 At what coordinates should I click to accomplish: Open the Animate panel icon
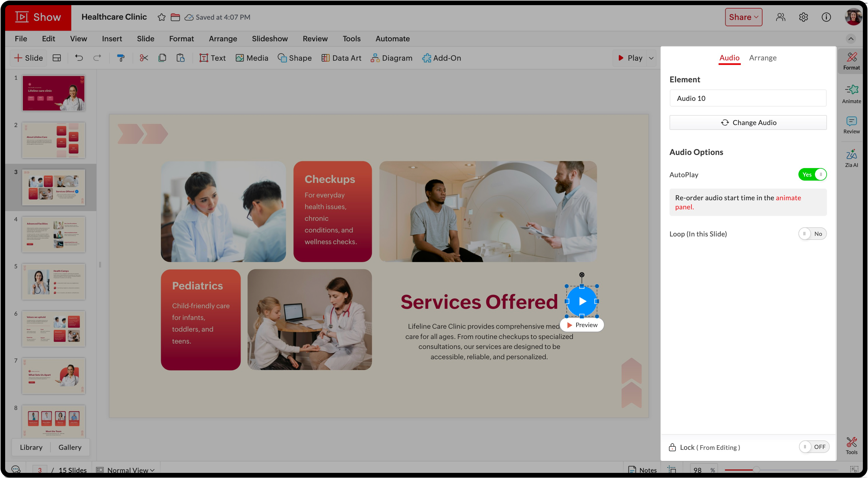851,94
